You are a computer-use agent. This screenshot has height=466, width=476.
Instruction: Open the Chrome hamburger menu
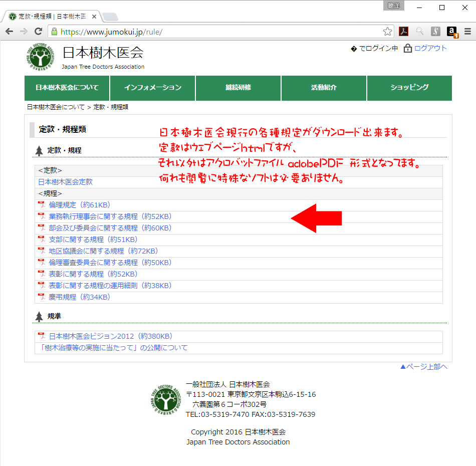point(467,31)
